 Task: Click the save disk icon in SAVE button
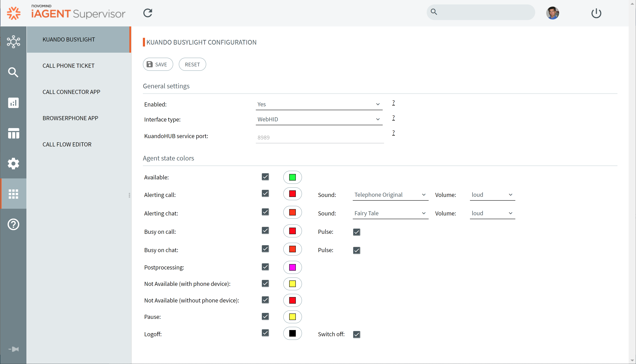(149, 64)
